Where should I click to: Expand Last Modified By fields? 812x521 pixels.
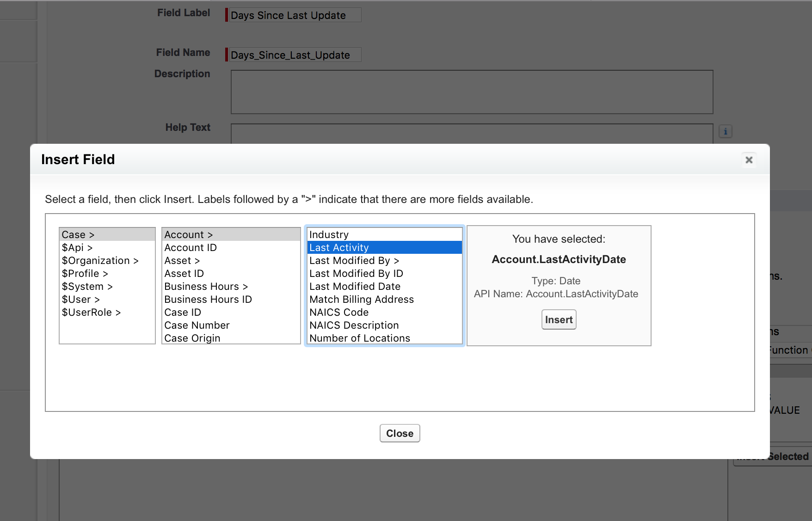coord(354,261)
